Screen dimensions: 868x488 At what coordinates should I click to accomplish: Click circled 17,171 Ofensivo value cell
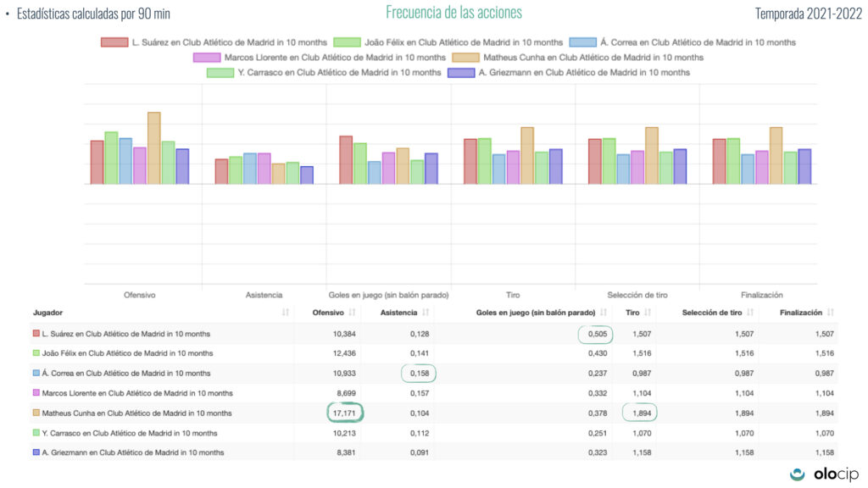tap(349, 413)
